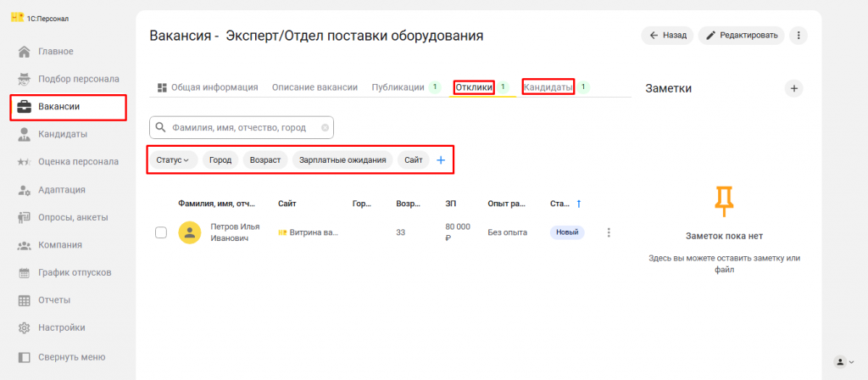Click the Заметок пока нет text
Viewport: 868px width, 380px height.
[724, 236]
